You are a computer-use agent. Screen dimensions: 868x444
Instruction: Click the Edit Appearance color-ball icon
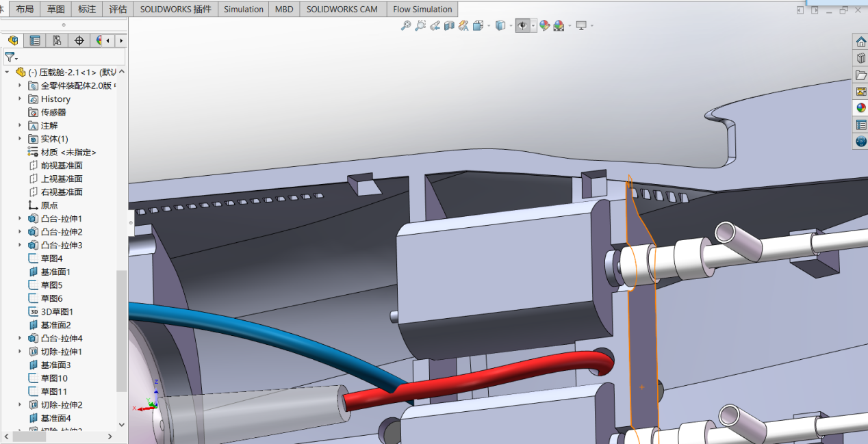click(x=544, y=25)
